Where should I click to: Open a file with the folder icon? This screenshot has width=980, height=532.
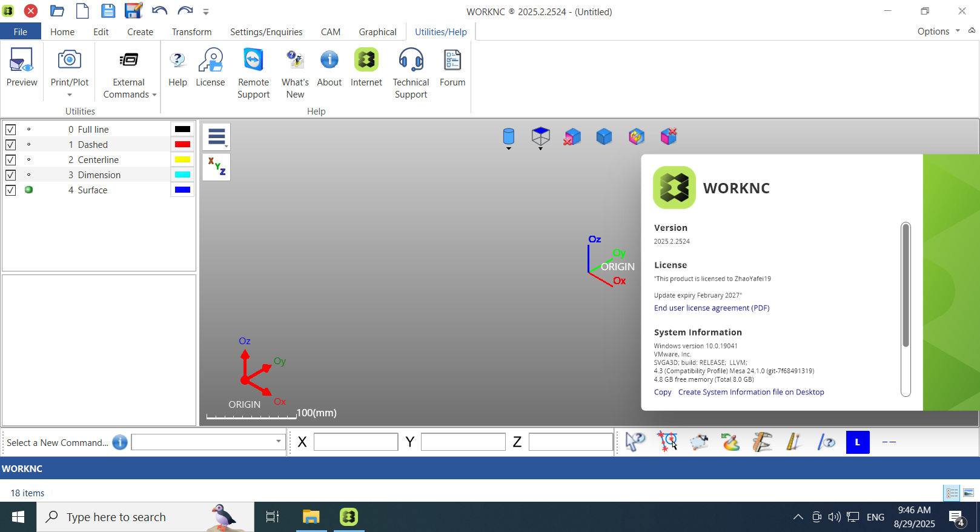coord(57,11)
